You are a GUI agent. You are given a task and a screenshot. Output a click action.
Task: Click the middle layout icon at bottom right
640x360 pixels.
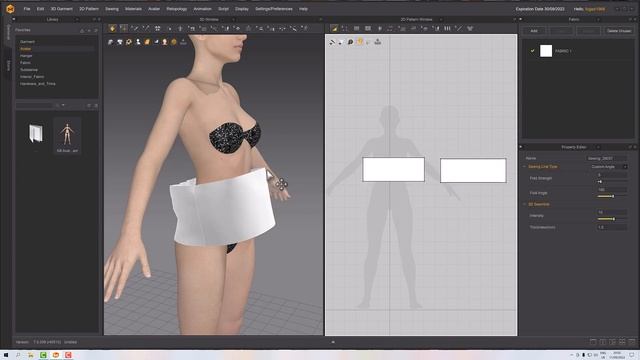tap(613, 342)
